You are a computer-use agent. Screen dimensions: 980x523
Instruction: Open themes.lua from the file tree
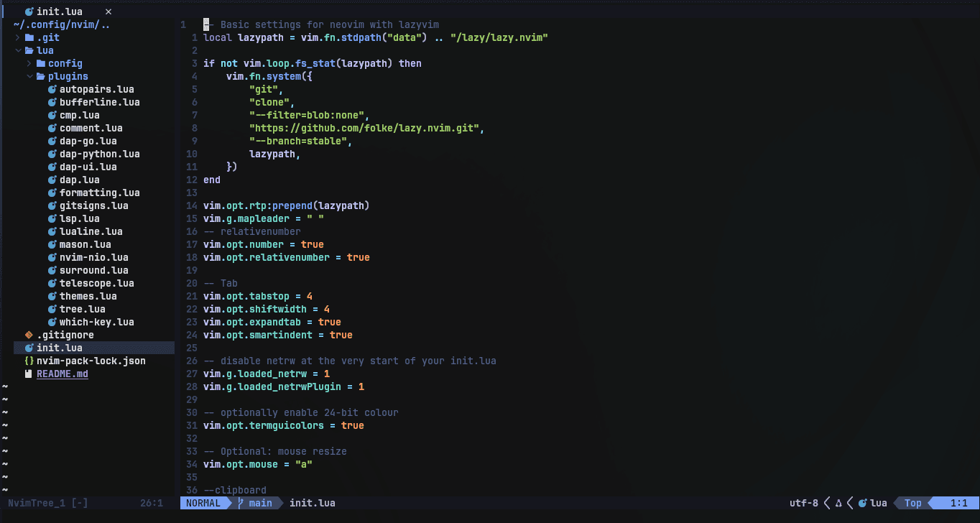click(88, 296)
